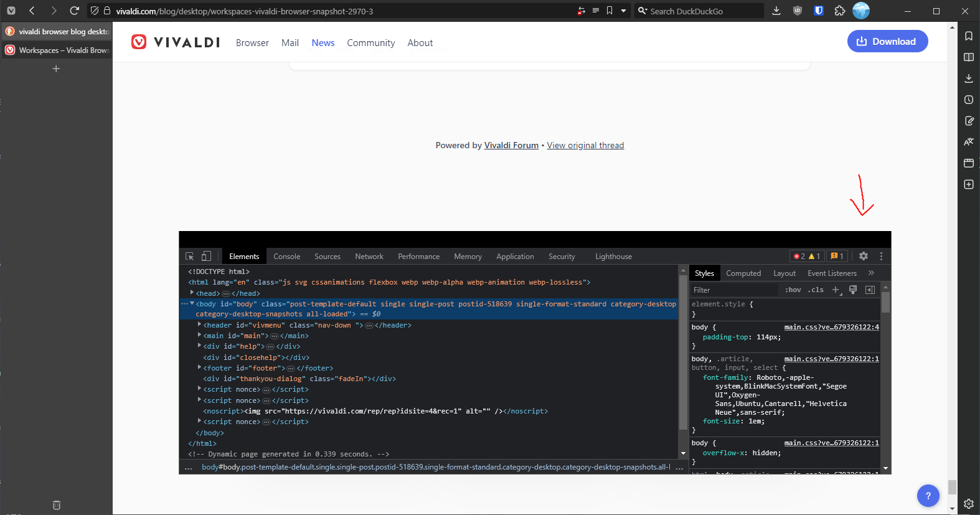The image size is (980, 515).
Task: Toggle the :hov element state panel
Action: click(x=793, y=290)
